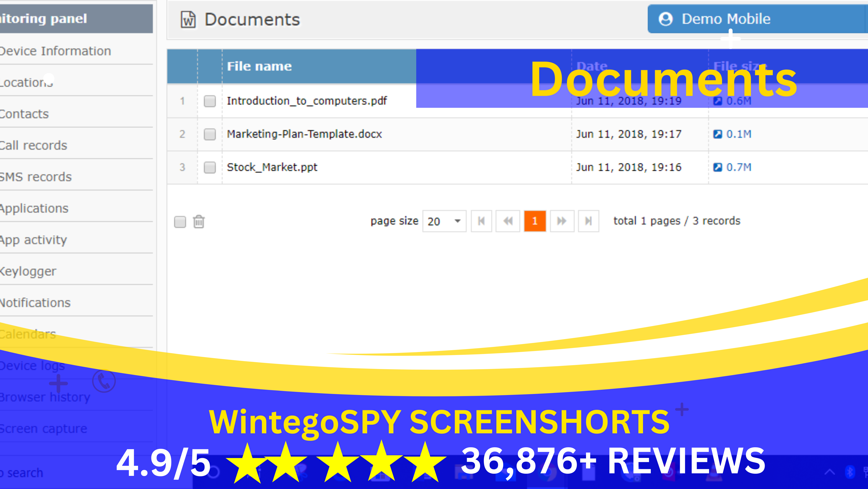Open App activity section
This screenshot has height=489, width=868.
click(33, 240)
